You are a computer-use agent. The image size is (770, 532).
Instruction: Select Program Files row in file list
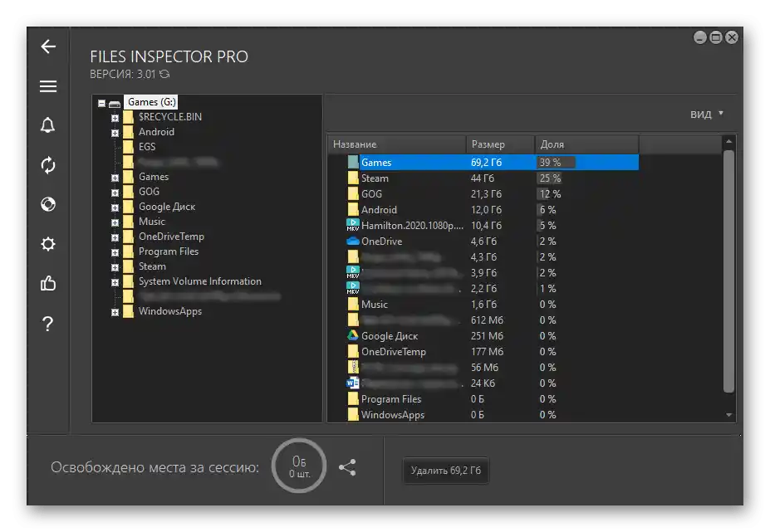tap(483, 398)
